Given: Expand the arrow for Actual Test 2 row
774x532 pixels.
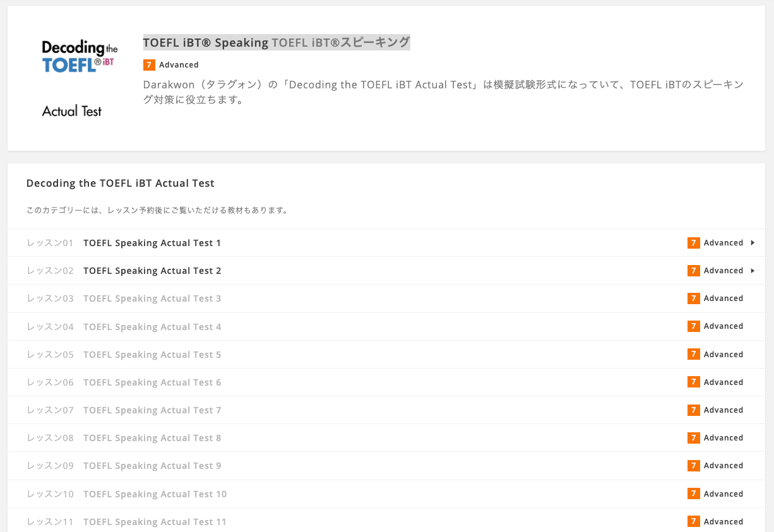Looking at the screenshot, I should (x=753, y=271).
